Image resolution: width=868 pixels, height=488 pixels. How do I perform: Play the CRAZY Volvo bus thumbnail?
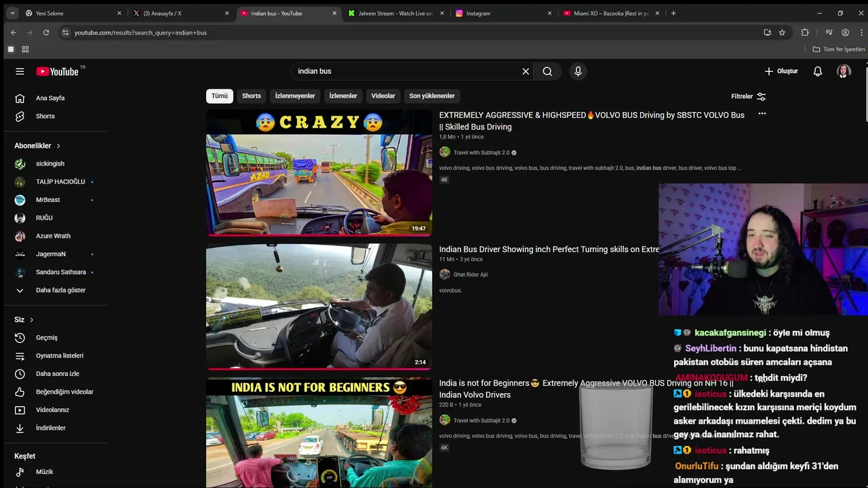tap(319, 173)
